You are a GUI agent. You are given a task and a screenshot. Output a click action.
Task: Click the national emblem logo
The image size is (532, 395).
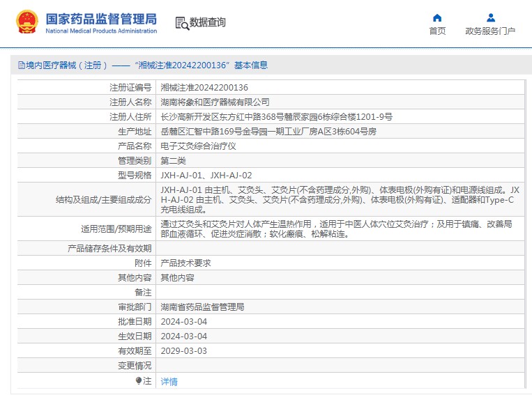click(x=27, y=22)
